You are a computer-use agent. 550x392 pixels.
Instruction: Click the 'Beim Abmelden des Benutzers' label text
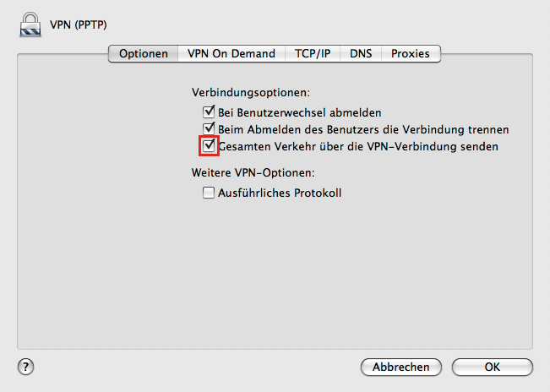point(363,129)
